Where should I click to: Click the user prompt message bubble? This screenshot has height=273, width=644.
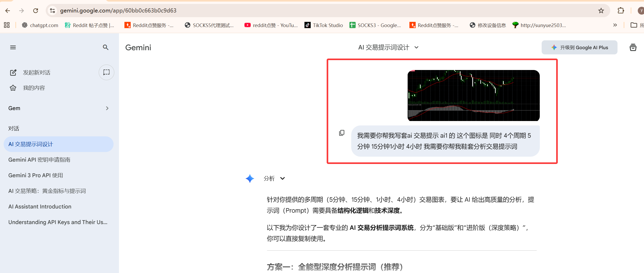[x=445, y=141]
